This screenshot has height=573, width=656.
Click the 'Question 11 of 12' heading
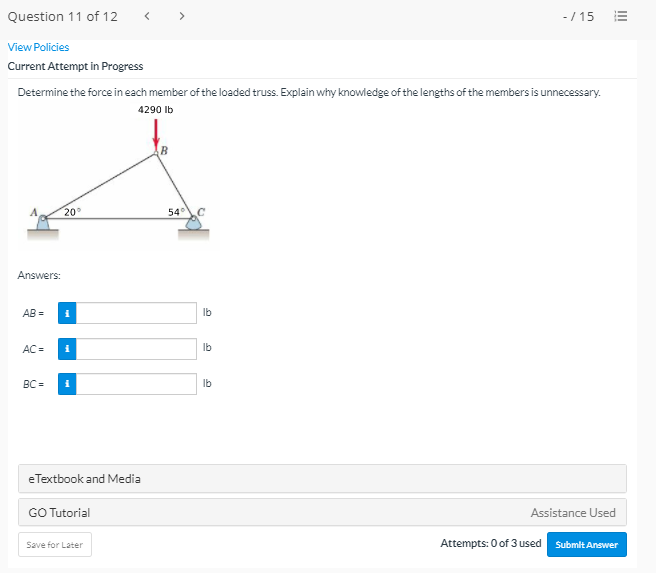coord(63,16)
